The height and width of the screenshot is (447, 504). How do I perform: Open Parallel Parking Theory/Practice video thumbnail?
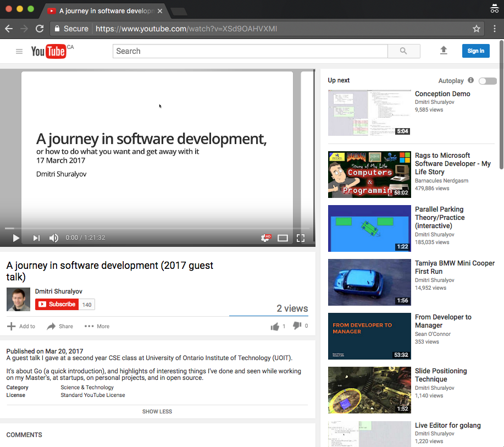coord(369,228)
